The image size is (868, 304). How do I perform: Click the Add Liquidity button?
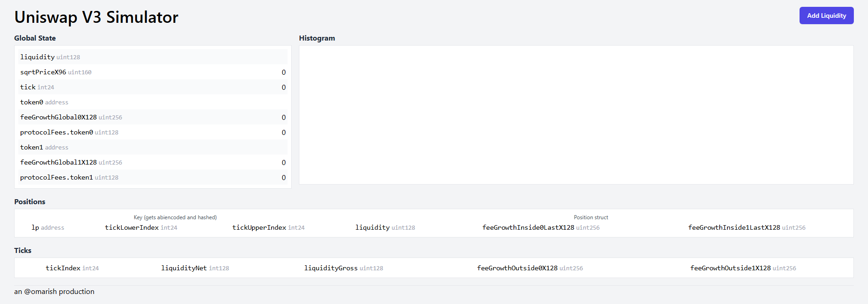point(826,15)
